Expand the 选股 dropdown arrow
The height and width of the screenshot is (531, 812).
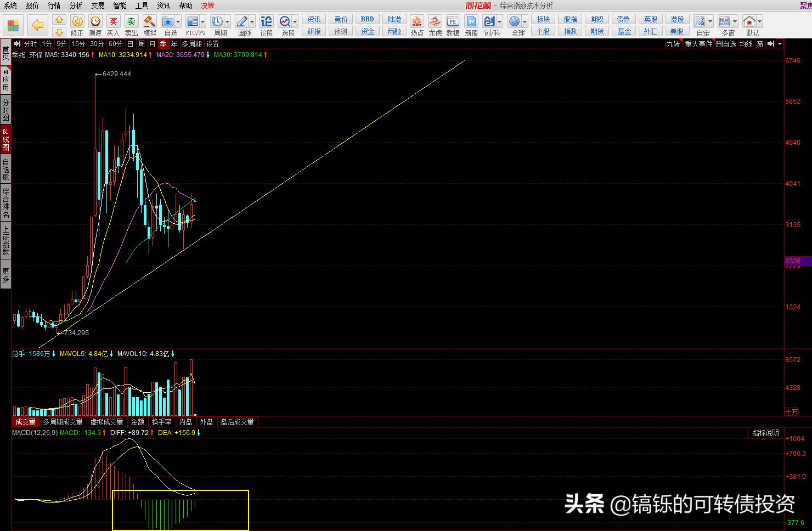[x=295, y=22]
